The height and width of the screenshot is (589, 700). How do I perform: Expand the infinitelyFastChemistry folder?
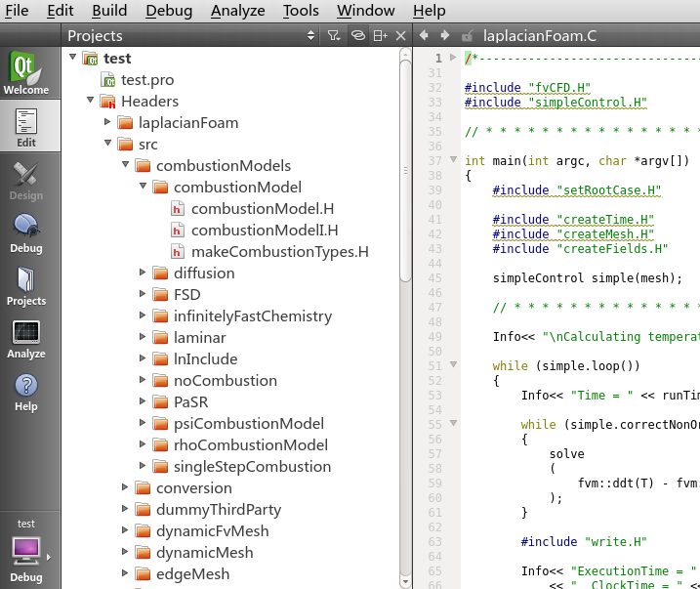pos(143,315)
